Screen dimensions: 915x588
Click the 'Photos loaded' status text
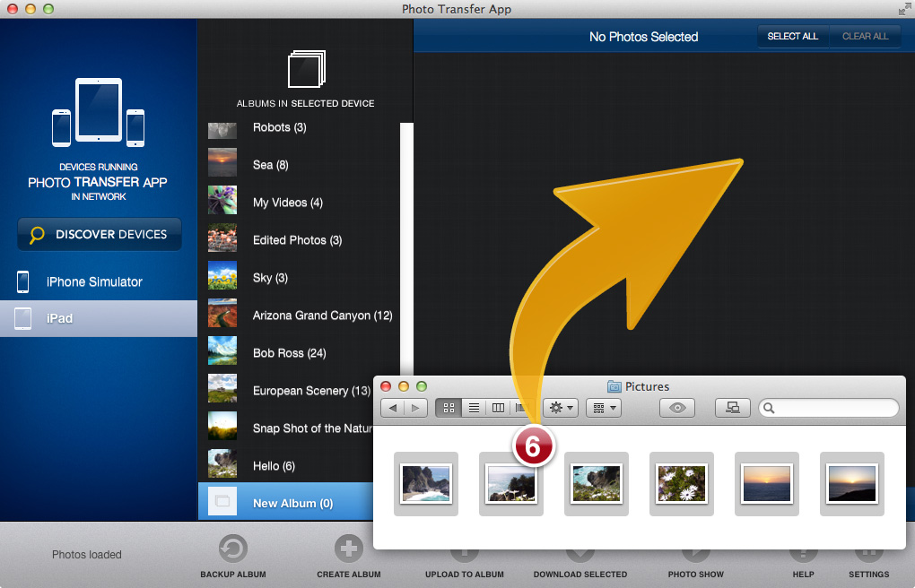click(86, 555)
